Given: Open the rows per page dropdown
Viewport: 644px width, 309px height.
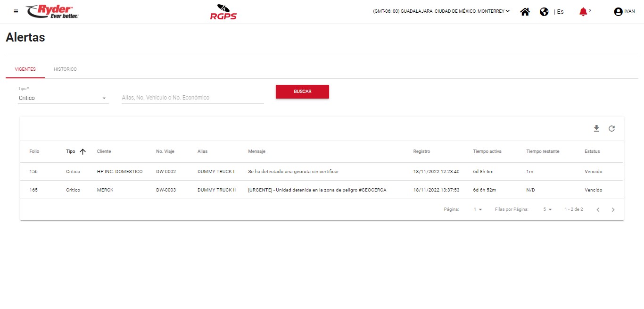Looking at the screenshot, I should [547, 209].
